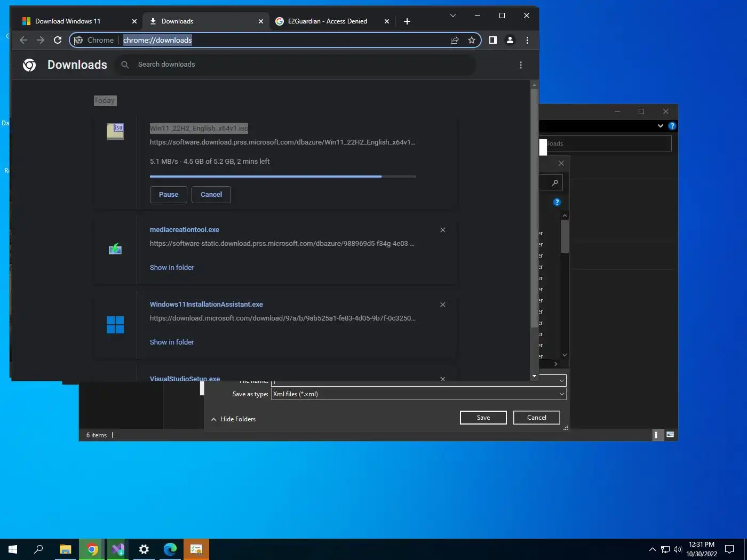Image resolution: width=747 pixels, height=560 pixels.
Task: Open the Downloads page more actions menu
Action: pyautogui.click(x=521, y=65)
